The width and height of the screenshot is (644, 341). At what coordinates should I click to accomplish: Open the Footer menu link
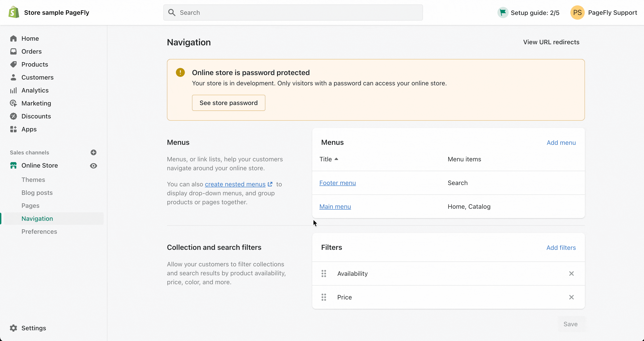(x=337, y=183)
